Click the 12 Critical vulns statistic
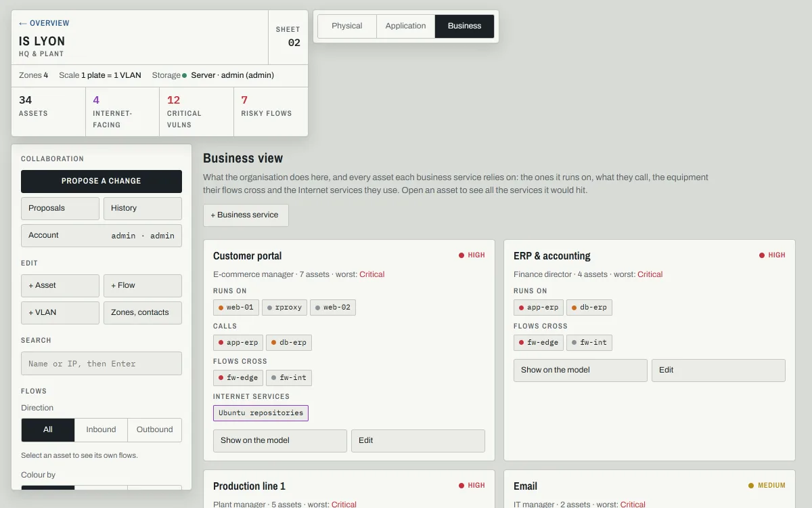Screen dimensions: 812x508 point(196,112)
